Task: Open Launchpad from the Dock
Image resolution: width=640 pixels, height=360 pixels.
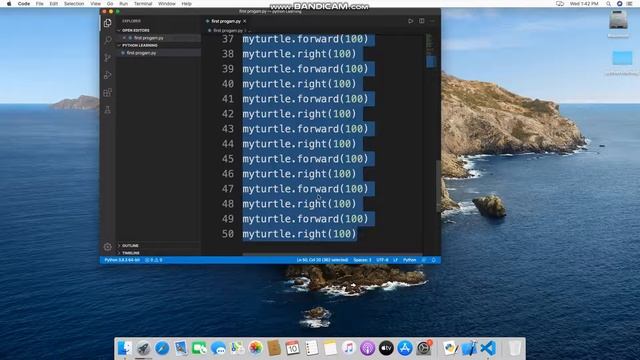Action: coord(143,348)
